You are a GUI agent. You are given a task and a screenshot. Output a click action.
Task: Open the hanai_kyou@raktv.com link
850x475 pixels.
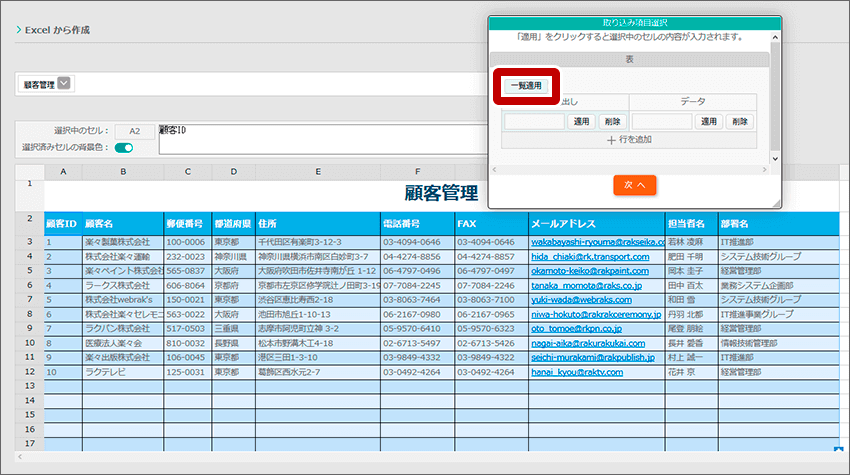tap(577, 372)
